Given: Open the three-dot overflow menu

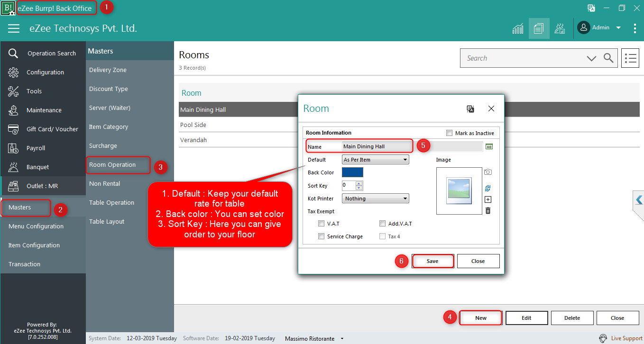Looking at the screenshot, I should pos(635,28).
